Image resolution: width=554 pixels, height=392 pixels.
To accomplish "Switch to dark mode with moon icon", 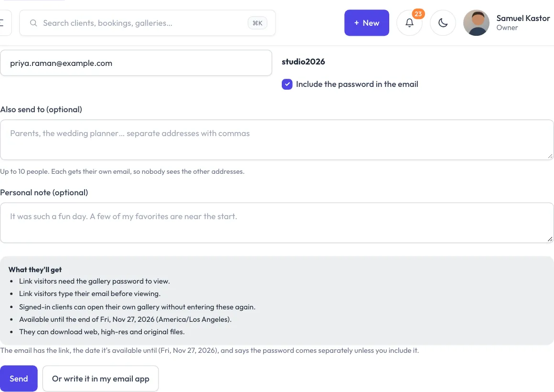I will tap(443, 23).
